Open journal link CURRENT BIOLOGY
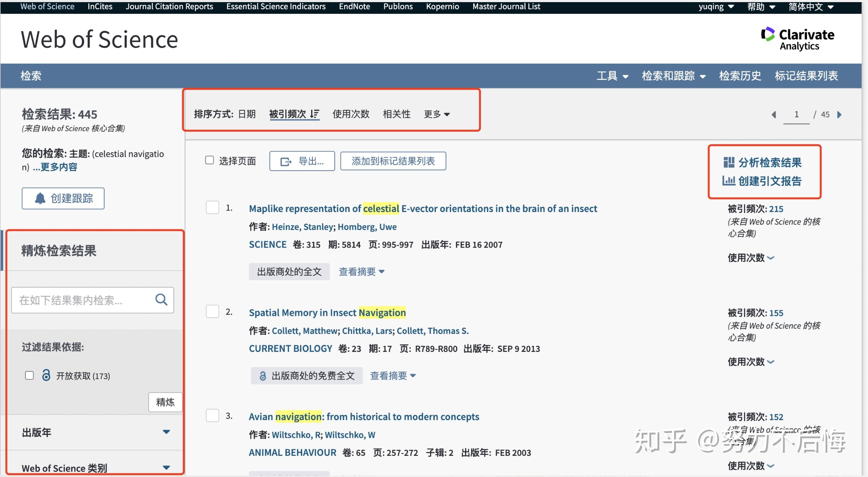Screen dimensions: 868x477 (x=291, y=349)
